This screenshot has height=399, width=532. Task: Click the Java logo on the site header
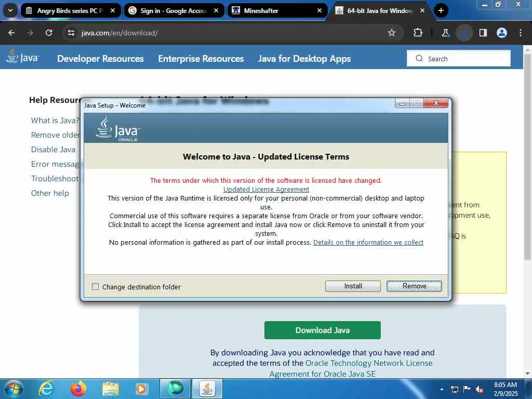pos(23,57)
